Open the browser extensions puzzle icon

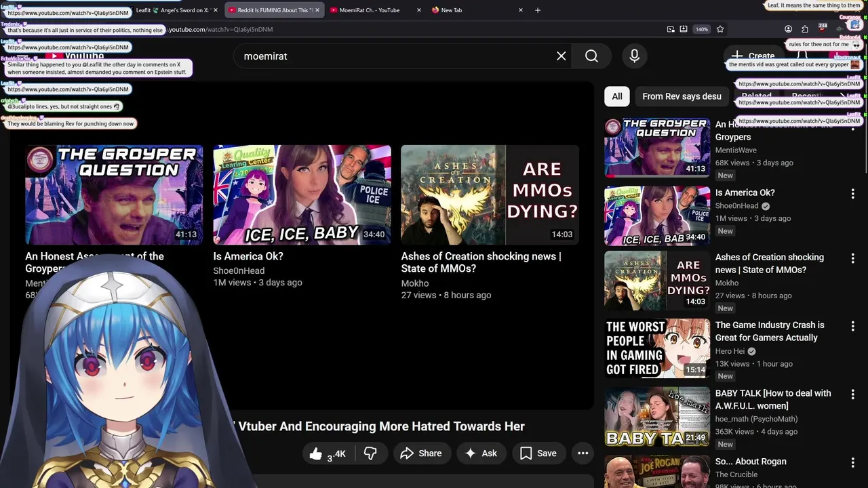(805, 29)
